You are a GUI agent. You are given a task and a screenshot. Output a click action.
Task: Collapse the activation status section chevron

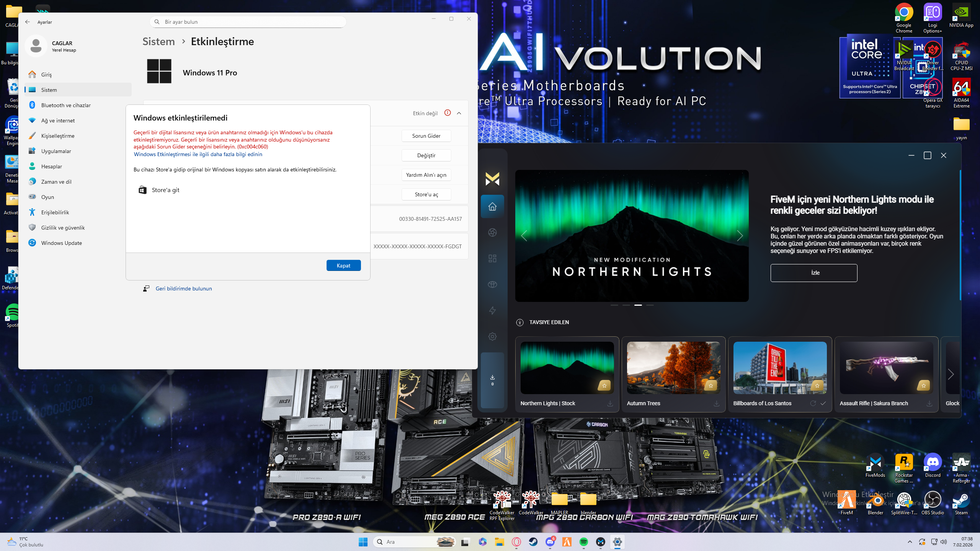click(x=459, y=113)
